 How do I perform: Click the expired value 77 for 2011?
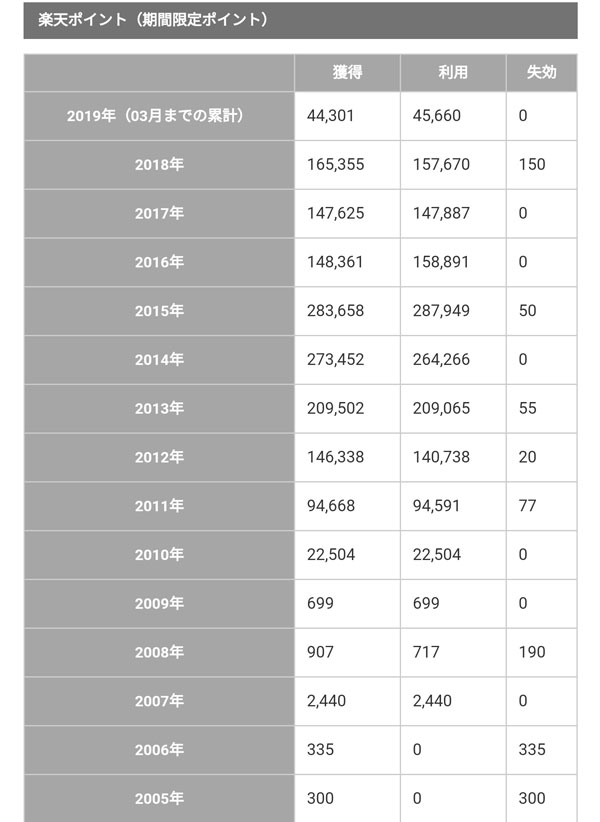[528, 506]
